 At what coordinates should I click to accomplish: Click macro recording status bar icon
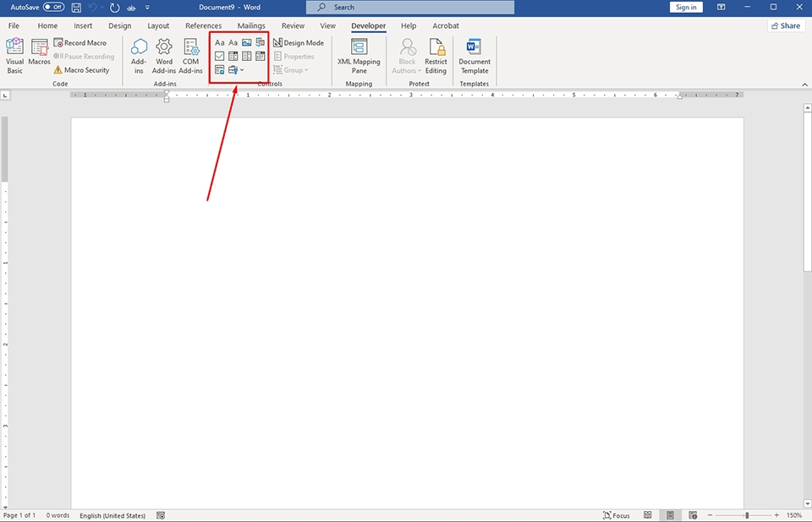pos(161,515)
